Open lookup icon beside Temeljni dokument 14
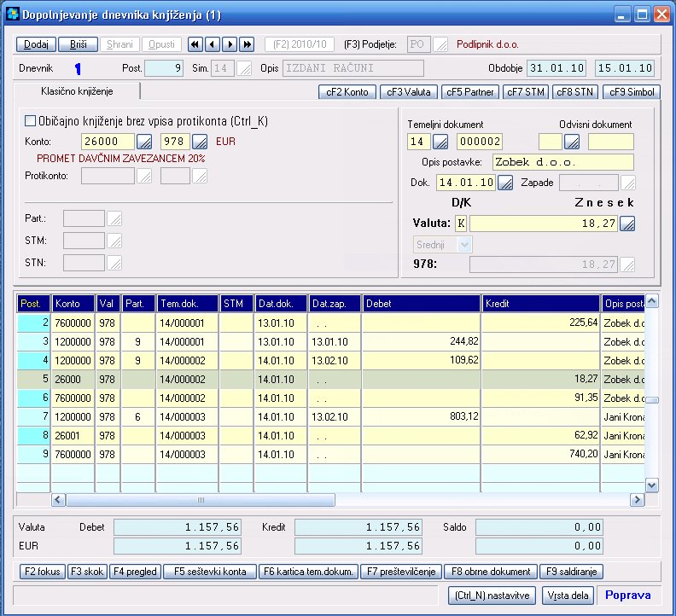The image size is (676, 616). [x=441, y=142]
